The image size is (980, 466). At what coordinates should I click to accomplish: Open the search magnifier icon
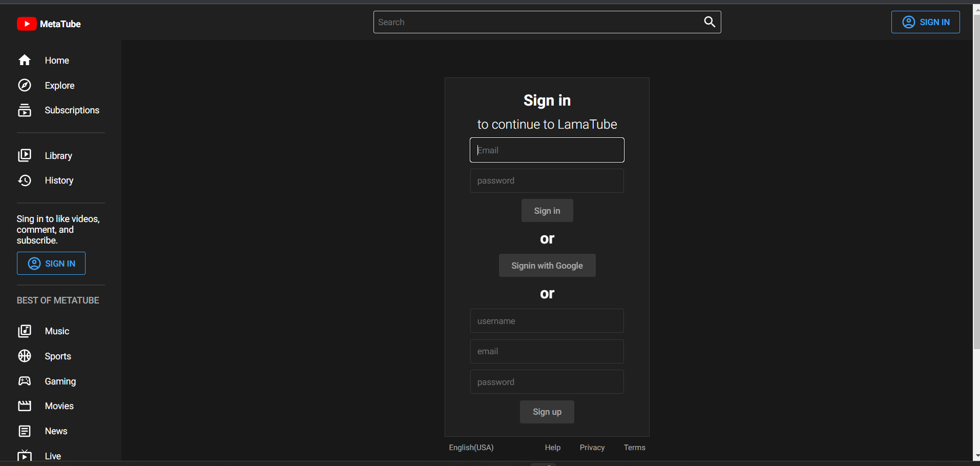(709, 22)
